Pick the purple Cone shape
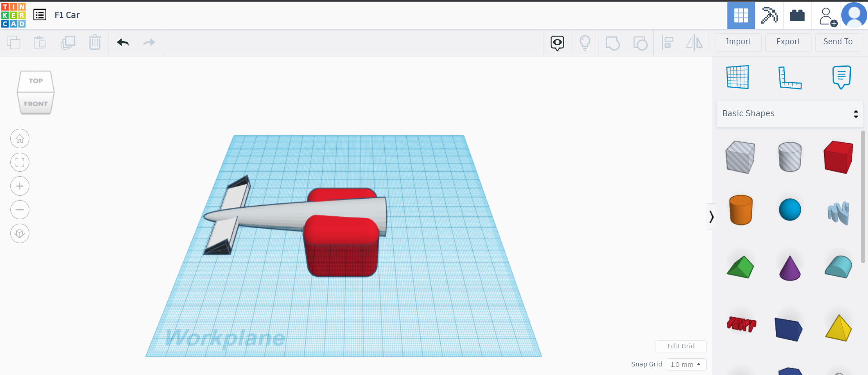 tap(790, 268)
